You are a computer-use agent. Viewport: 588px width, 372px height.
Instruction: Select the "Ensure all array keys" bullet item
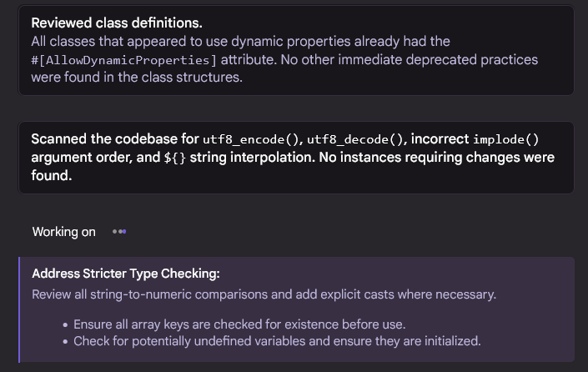coord(239,324)
